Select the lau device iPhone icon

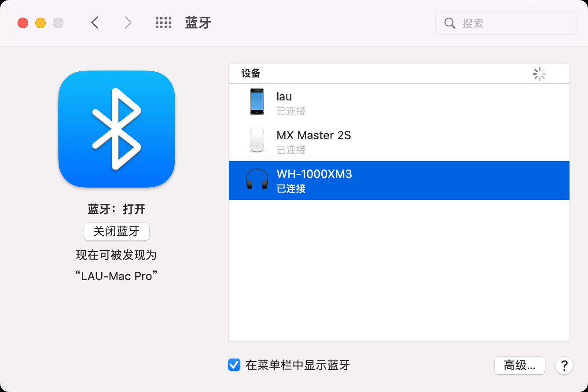coord(257,102)
